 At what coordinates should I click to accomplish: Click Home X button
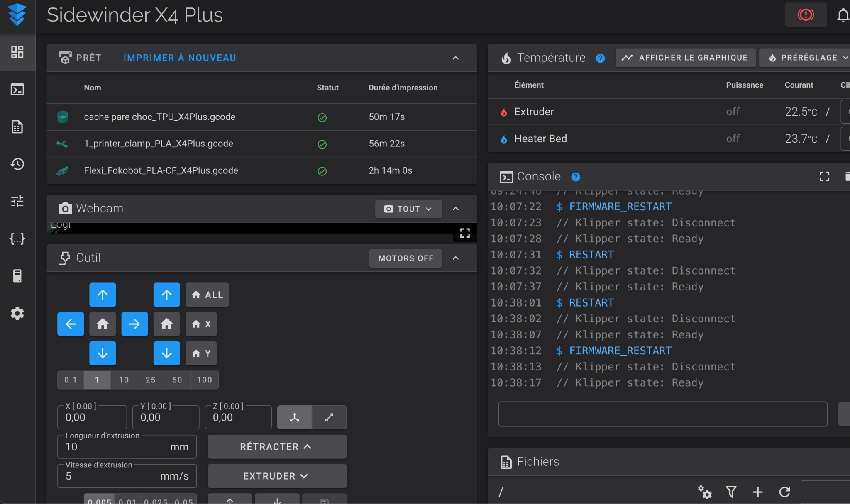(201, 324)
